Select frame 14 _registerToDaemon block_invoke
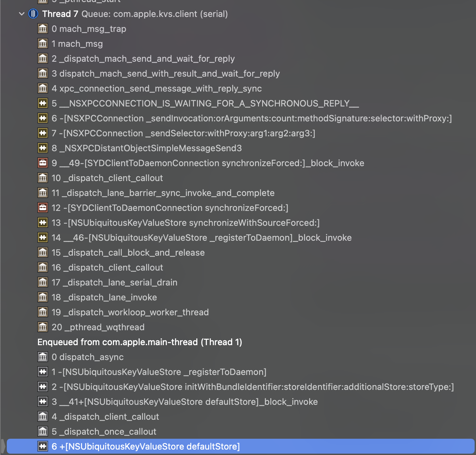Viewport: 476px width, 455px height. 201,238
